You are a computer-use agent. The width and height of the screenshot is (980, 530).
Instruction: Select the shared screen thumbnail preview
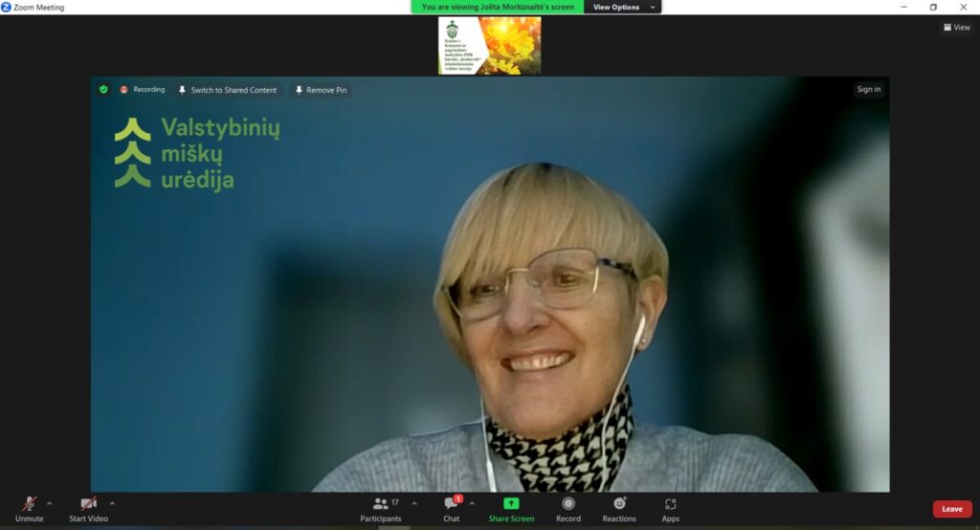489,45
